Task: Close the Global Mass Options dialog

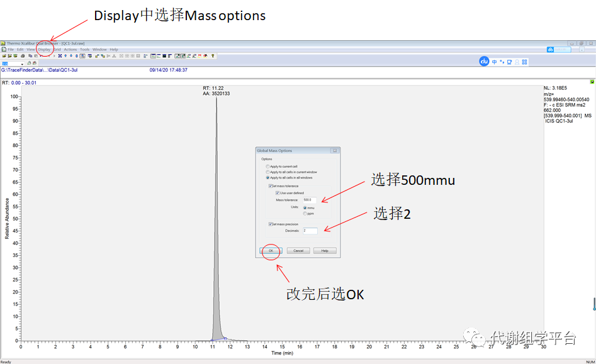Action: pos(335,151)
